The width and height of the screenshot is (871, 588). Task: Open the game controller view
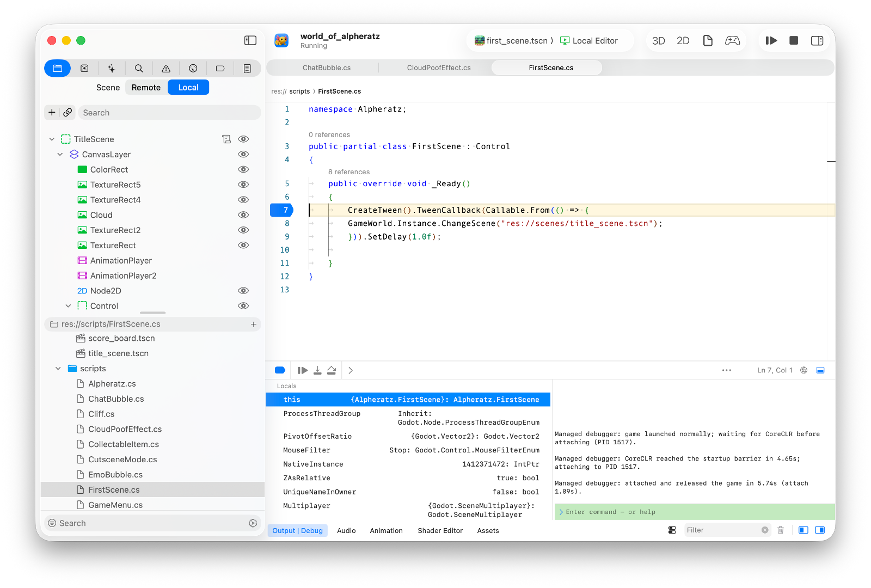(733, 40)
